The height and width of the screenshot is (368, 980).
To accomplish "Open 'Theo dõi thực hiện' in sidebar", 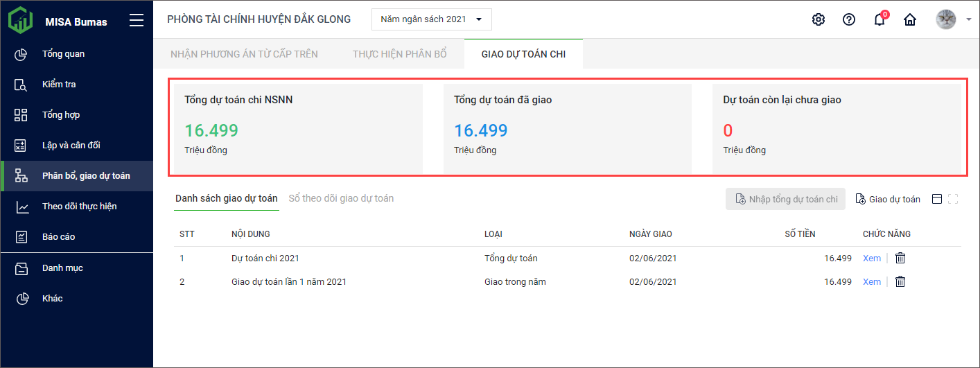I will pyautogui.click(x=79, y=206).
